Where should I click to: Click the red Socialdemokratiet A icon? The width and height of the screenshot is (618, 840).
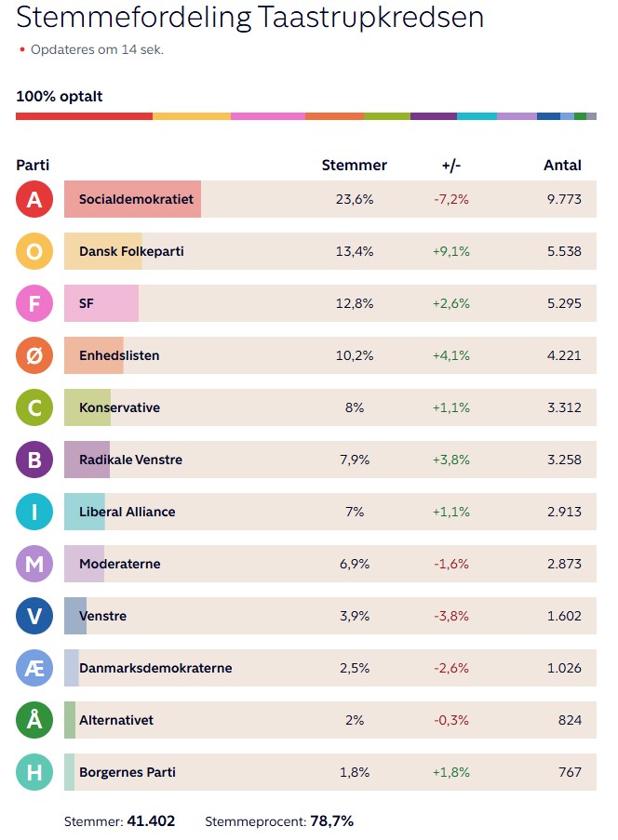click(34, 199)
